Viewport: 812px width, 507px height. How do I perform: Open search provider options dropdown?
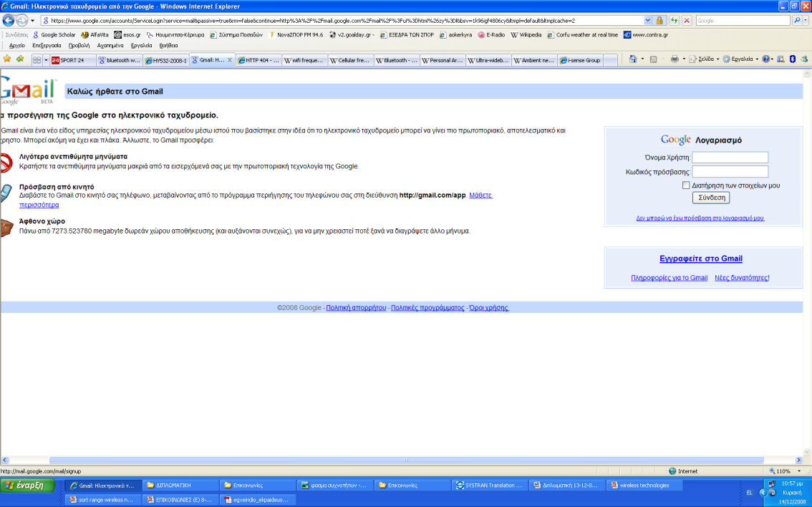click(x=806, y=21)
